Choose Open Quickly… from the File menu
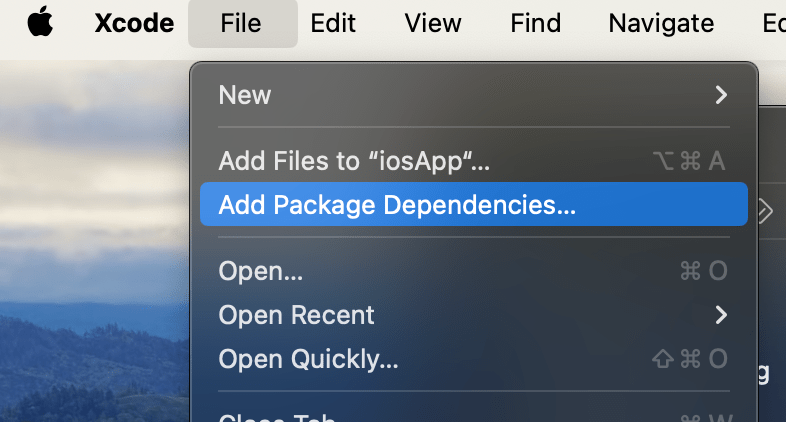The height and width of the screenshot is (422, 786). [308, 358]
